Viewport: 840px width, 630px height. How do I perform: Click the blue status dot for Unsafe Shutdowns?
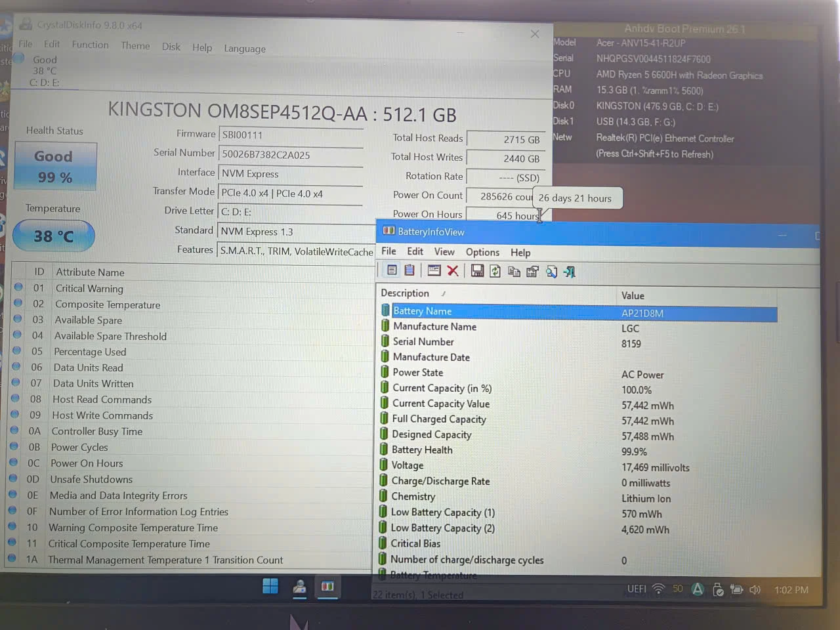coord(14,478)
